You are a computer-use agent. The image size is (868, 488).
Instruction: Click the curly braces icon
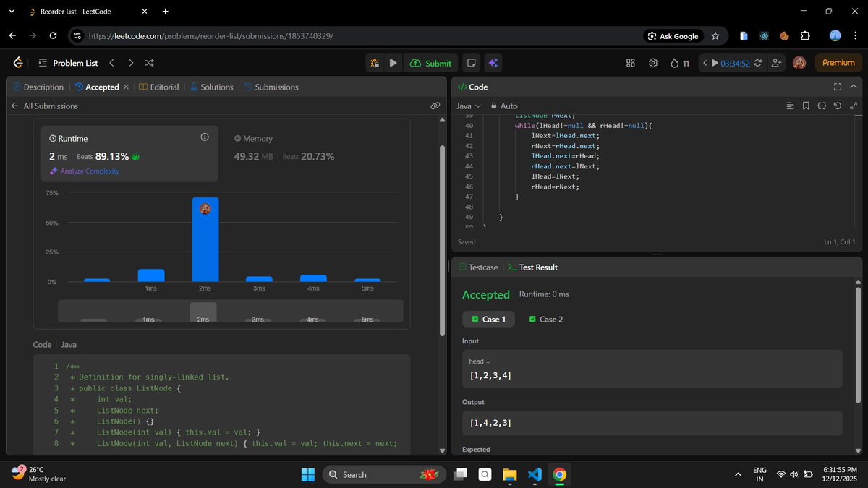pos(822,106)
